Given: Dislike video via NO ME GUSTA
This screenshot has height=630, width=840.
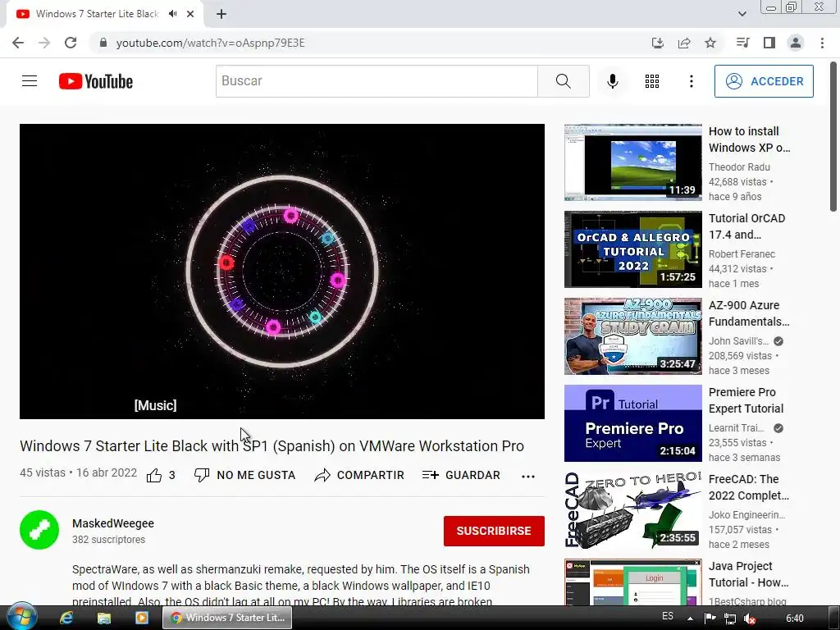Looking at the screenshot, I should pos(244,475).
